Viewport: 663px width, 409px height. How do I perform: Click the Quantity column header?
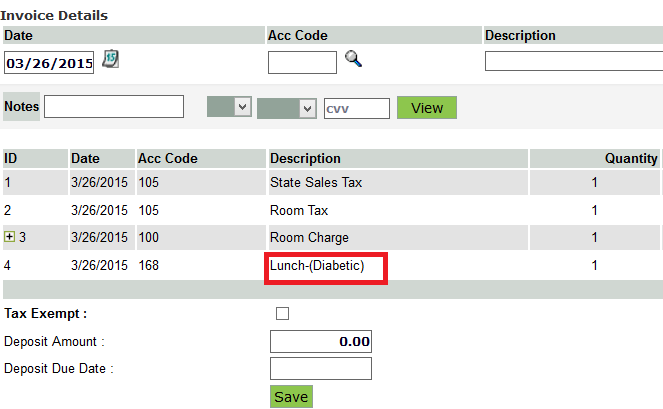[x=631, y=158]
